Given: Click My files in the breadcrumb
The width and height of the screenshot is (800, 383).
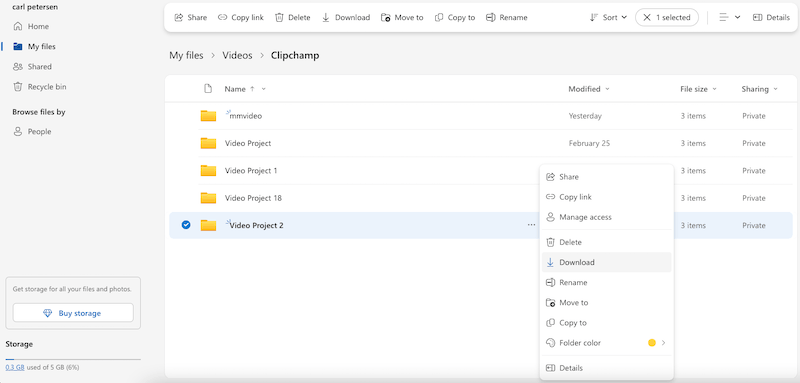Looking at the screenshot, I should pyautogui.click(x=186, y=56).
